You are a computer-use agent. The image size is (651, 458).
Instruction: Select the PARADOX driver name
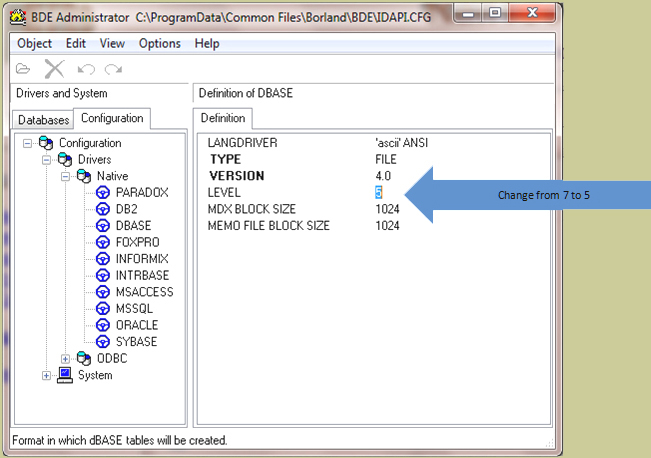142,192
